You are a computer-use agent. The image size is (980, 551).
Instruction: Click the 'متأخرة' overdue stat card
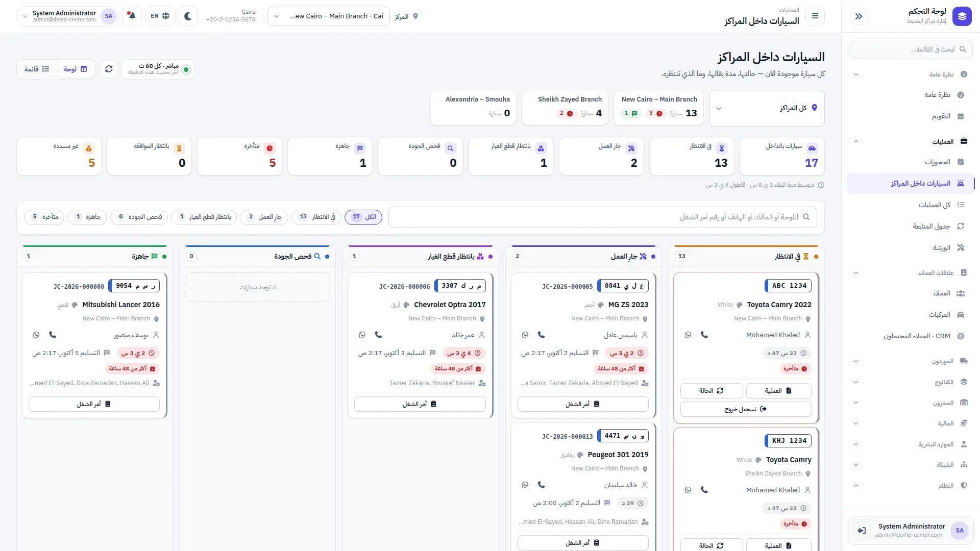click(239, 156)
